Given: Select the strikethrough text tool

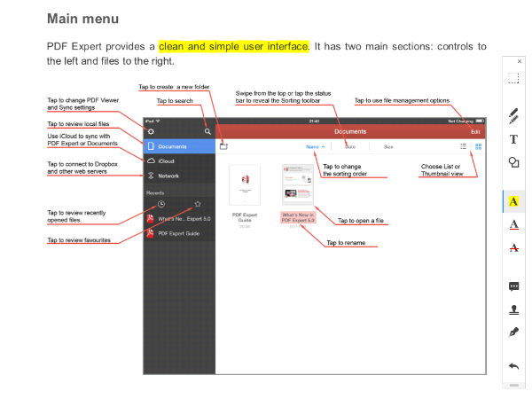Looking at the screenshot, I should pos(513,248).
